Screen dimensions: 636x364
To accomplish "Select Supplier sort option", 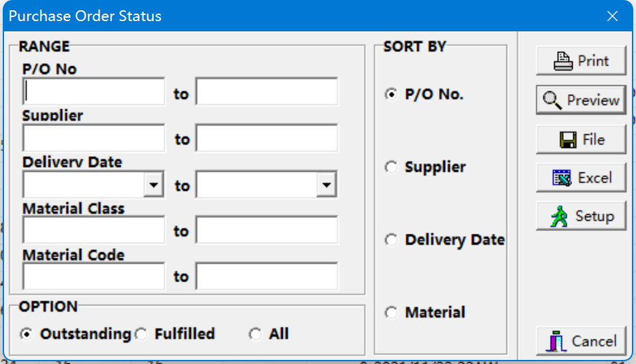I will (x=391, y=167).
